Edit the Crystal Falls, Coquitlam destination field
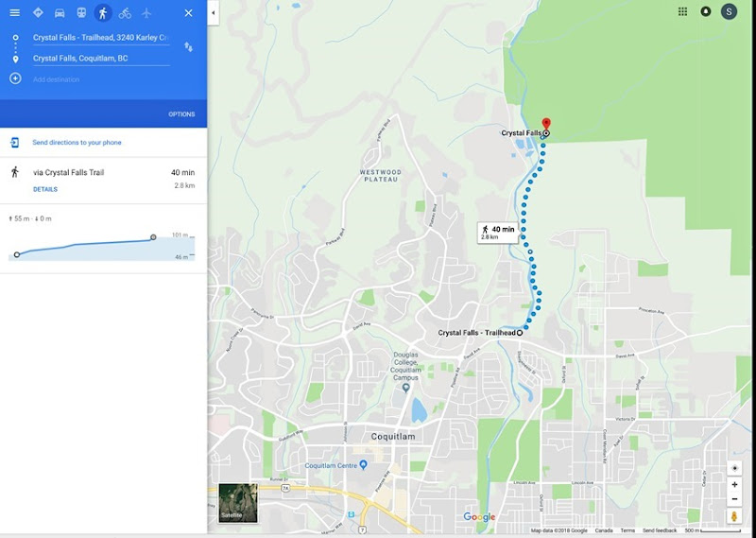756x538 pixels. pyautogui.click(x=101, y=59)
